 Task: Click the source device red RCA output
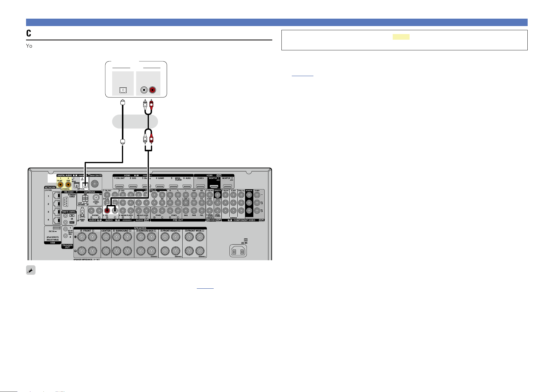coord(152,90)
